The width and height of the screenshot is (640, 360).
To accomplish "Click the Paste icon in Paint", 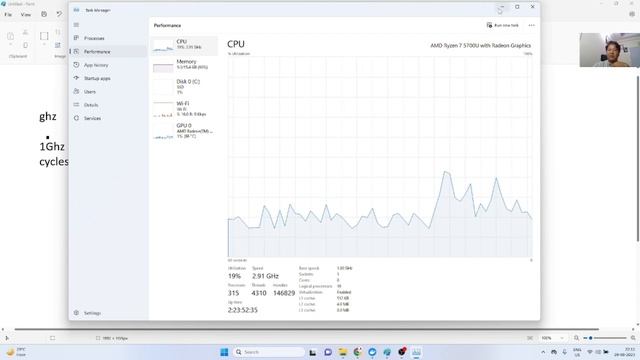I will [11, 37].
